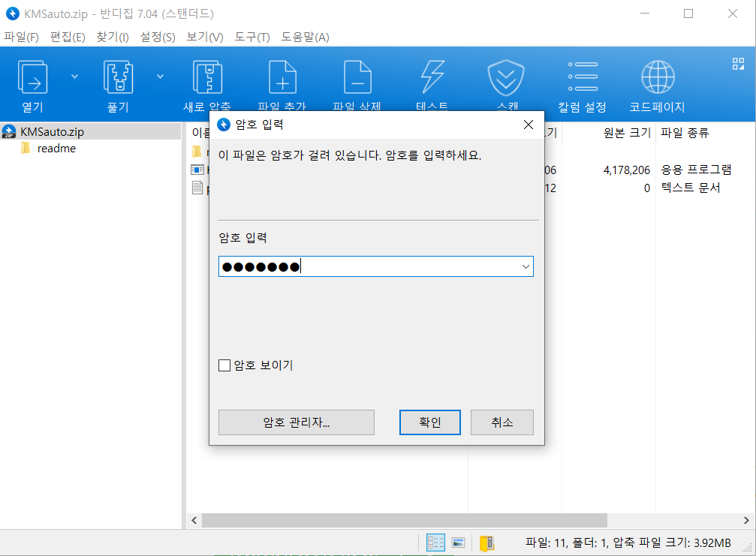Click the New Archive (새로 압축) icon
This screenshot has height=556, width=756.
pos(207,77)
